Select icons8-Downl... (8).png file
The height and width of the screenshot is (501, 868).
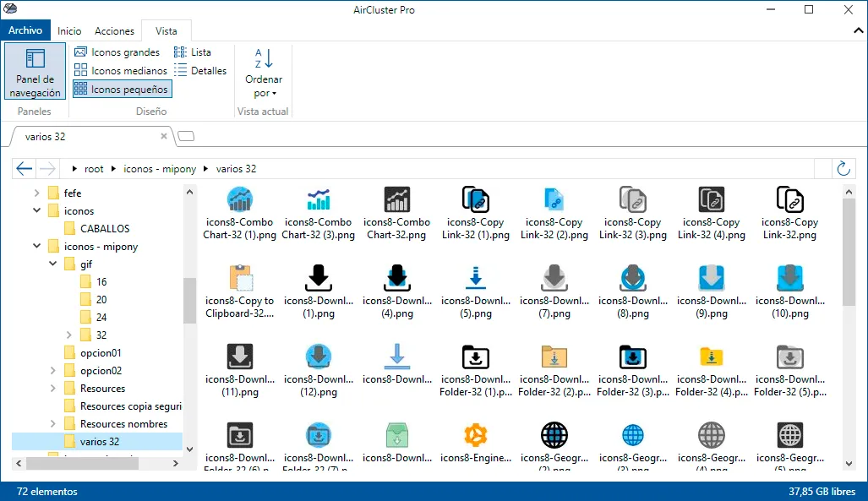[x=633, y=292]
